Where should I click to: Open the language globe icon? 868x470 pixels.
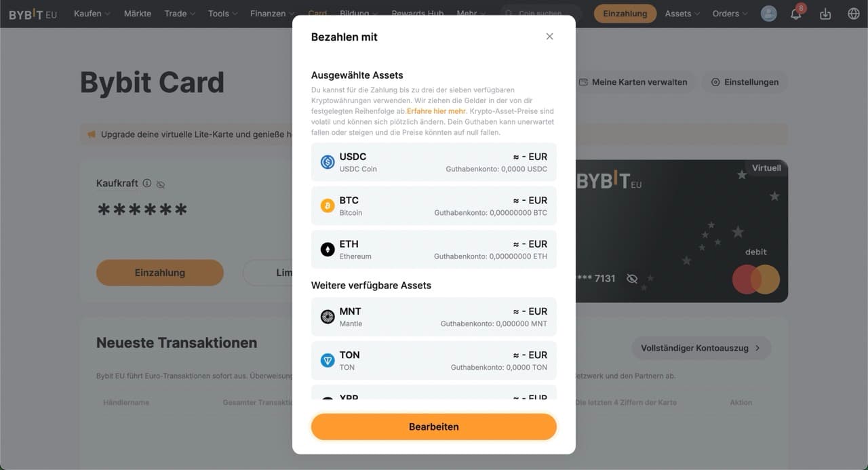click(x=852, y=13)
